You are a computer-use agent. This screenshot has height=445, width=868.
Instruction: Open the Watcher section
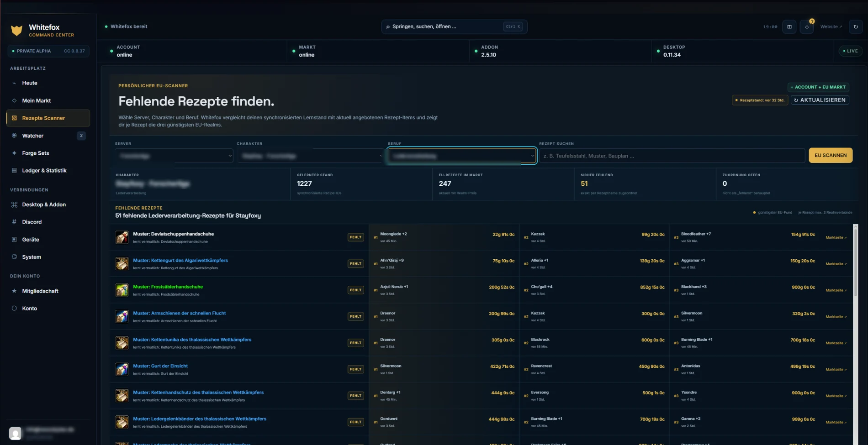(x=48, y=136)
